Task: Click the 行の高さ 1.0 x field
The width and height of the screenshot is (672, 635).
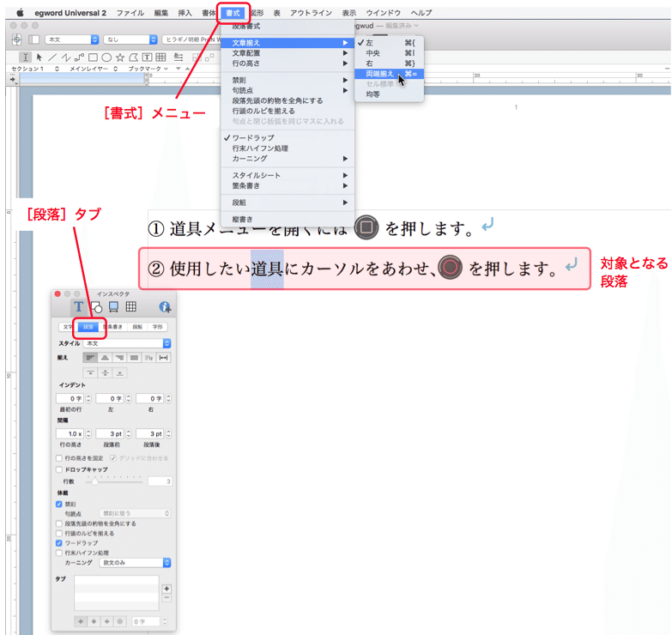Action: pos(70,434)
